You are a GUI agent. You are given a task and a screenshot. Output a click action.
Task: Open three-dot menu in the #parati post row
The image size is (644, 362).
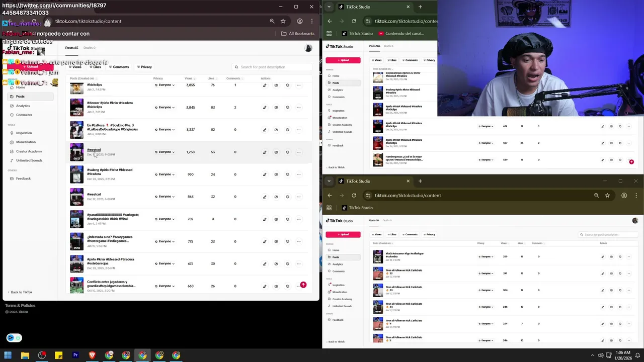(x=299, y=219)
